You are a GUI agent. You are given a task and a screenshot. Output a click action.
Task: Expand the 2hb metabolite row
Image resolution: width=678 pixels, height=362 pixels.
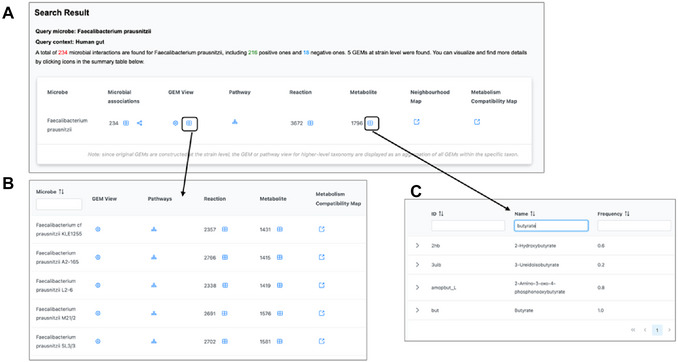pyautogui.click(x=417, y=245)
